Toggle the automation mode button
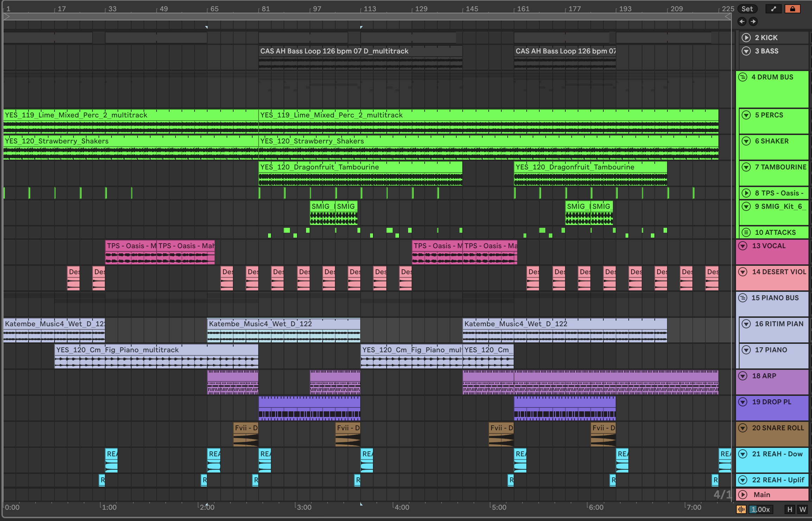The height and width of the screenshot is (521, 812). (x=773, y=9)
